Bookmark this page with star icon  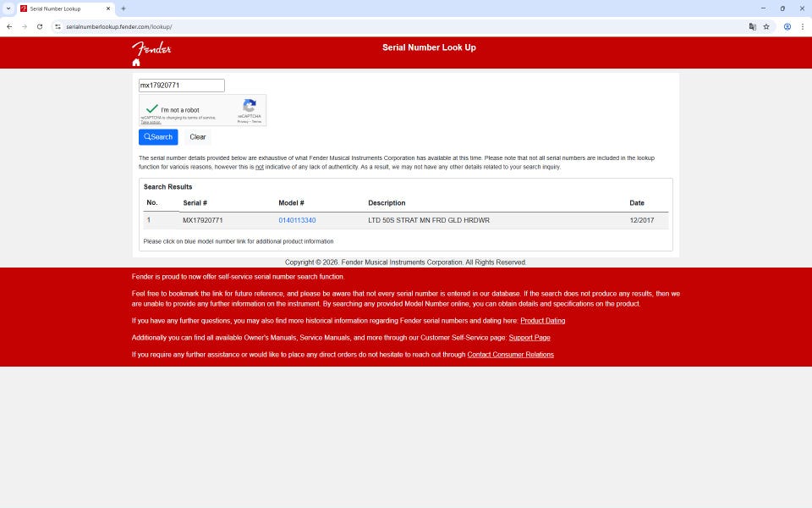766,26
